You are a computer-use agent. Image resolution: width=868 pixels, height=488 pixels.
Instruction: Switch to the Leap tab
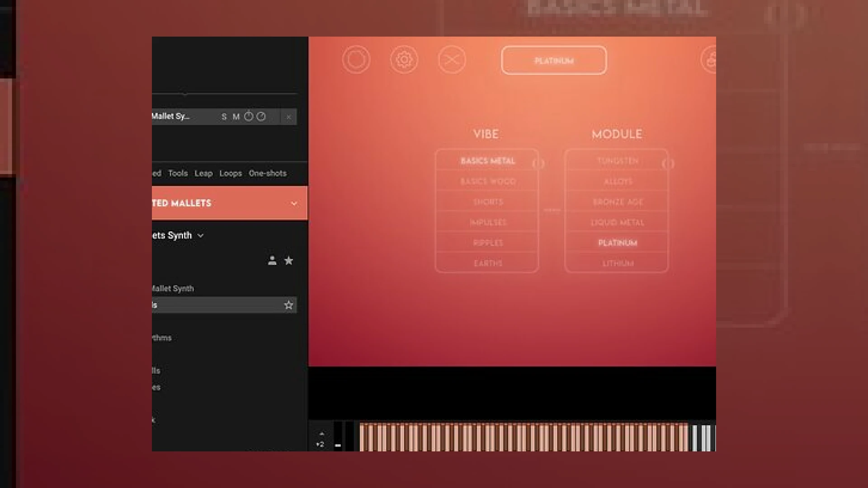[203, 173]
